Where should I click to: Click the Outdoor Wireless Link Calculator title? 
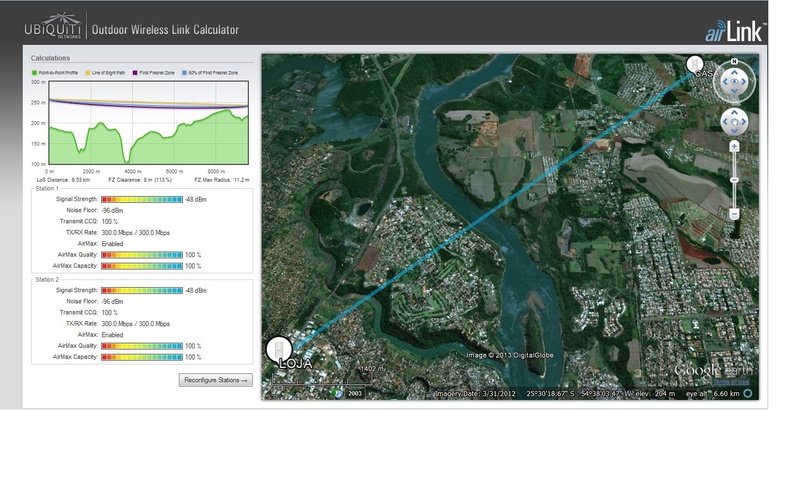(x=165, y=30)
